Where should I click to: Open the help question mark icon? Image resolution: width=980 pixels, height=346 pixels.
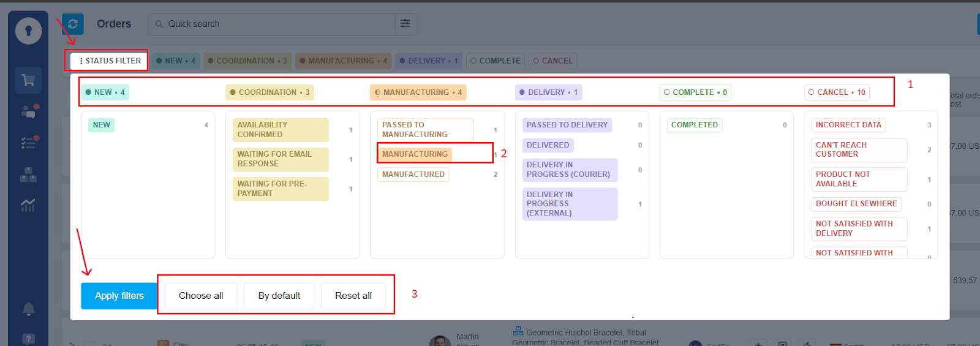(x=28, y=339)
